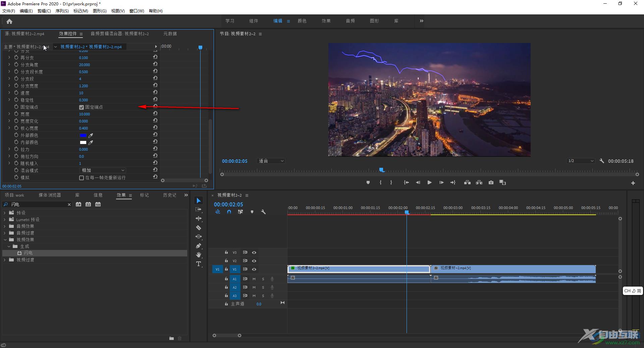The width and height of the screenshot is (644, 348).
Task: Step back one frame in Program monitor
Action: [x=418, y=183]
